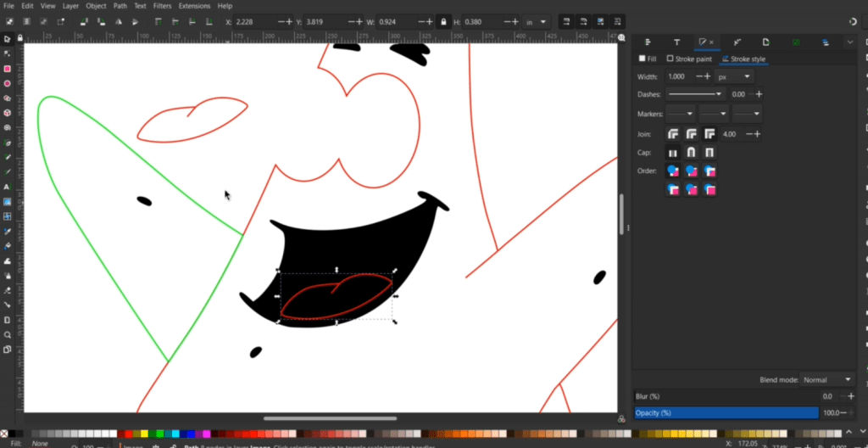Select the Rectangle tool in the toolbox
Viewport: 868px width, 448px height.
click(x=8, y=69)
